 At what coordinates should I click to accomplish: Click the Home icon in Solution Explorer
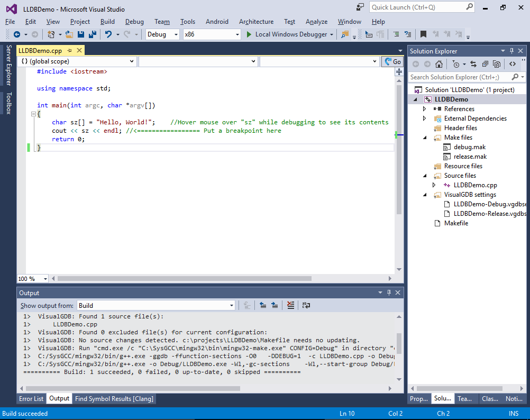click(x=438, y=64)
